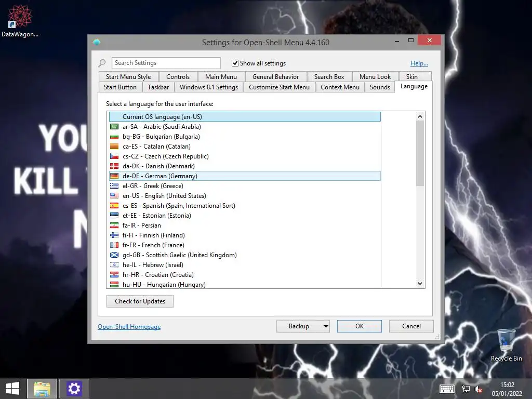Click the language list scroll-up arrow
Image resolution: width=532 pixels, height=399 pixels.
420,116
